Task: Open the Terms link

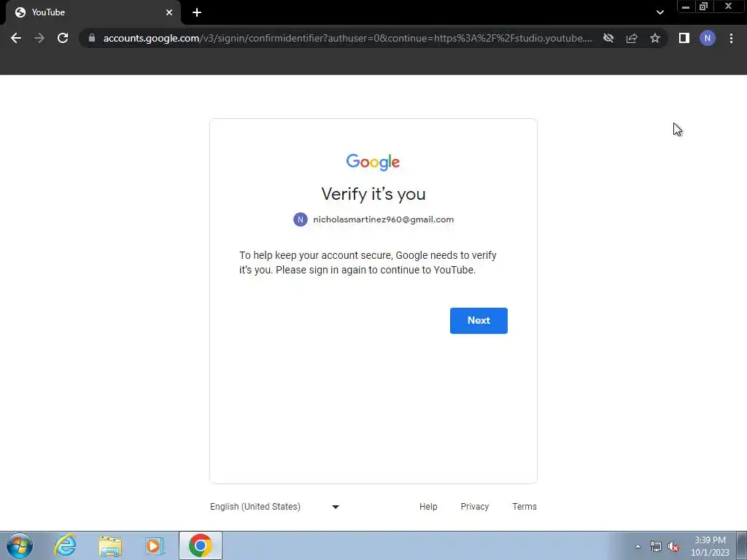Action: [x=524, y=507]
